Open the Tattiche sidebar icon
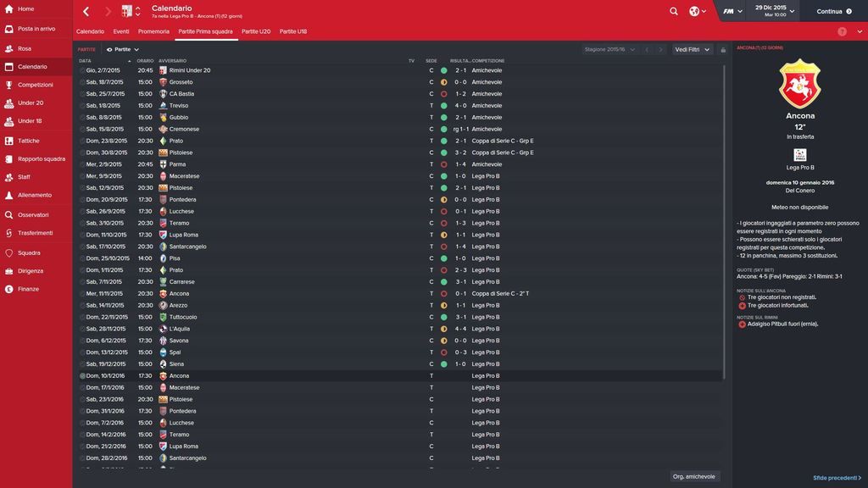The height and width of the screenshot is (488, 868). [8, 141]
